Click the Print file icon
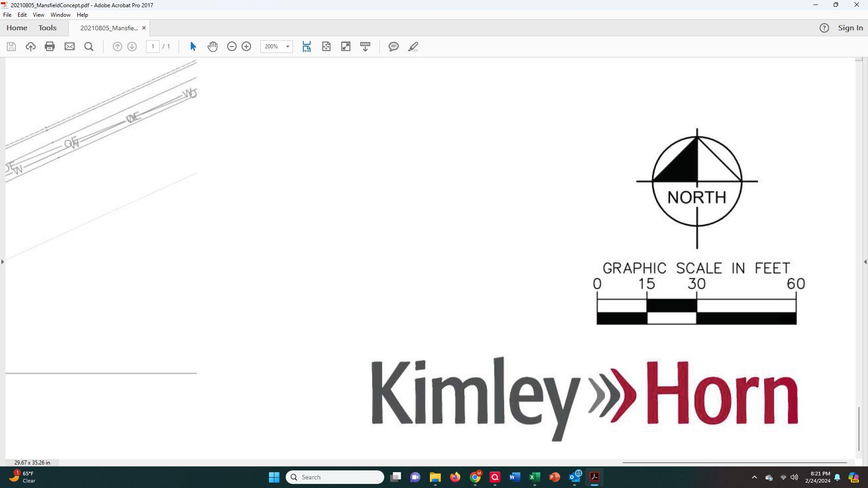The image size is (868, 488). tap(50, 47)
